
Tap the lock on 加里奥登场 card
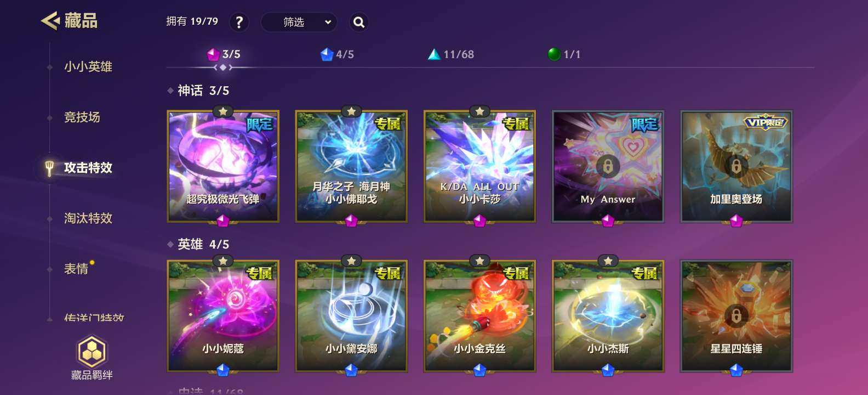pos(736,166)
